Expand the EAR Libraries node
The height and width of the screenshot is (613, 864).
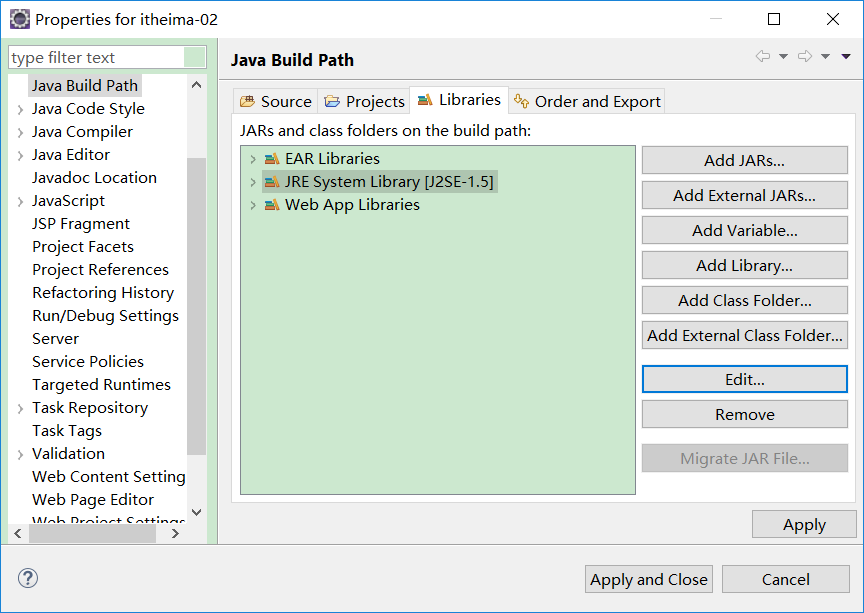point(253,159)
